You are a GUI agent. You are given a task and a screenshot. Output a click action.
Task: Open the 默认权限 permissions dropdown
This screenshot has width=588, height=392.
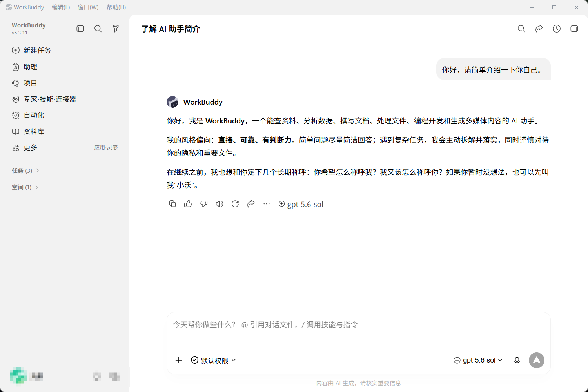click(214, 360)
